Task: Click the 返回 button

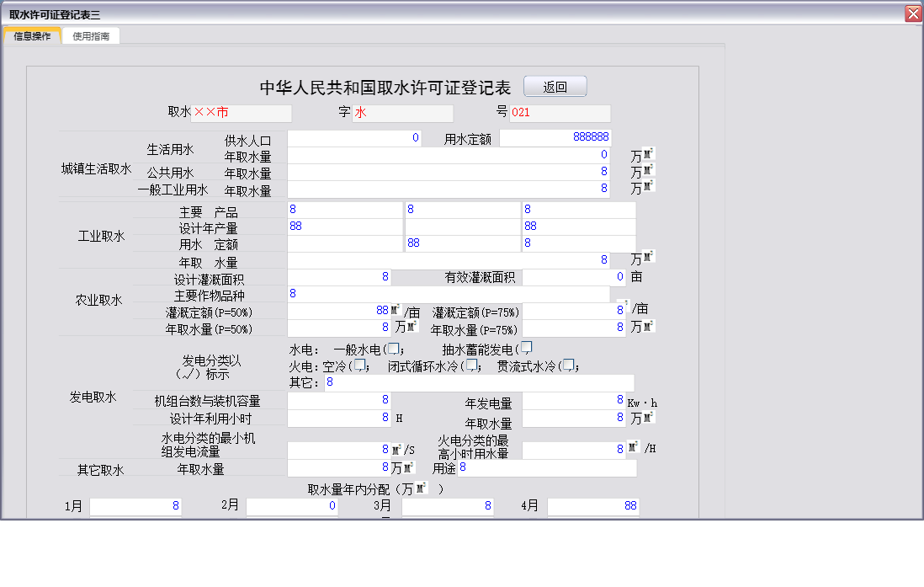Action: pyautogui.click(x=555, y=86)
